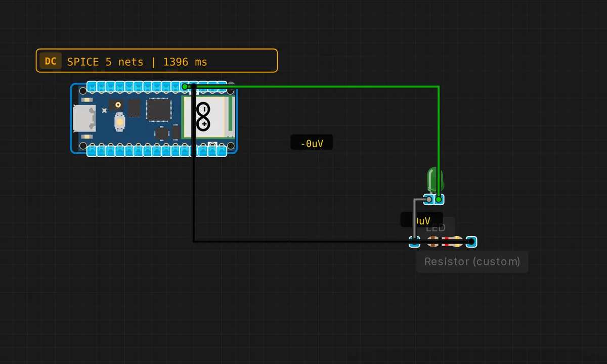Click the "SPICE 5 nets | 1396 ms" status text
The width and height of the screenshot is (607, 364).
coord(137,62)
